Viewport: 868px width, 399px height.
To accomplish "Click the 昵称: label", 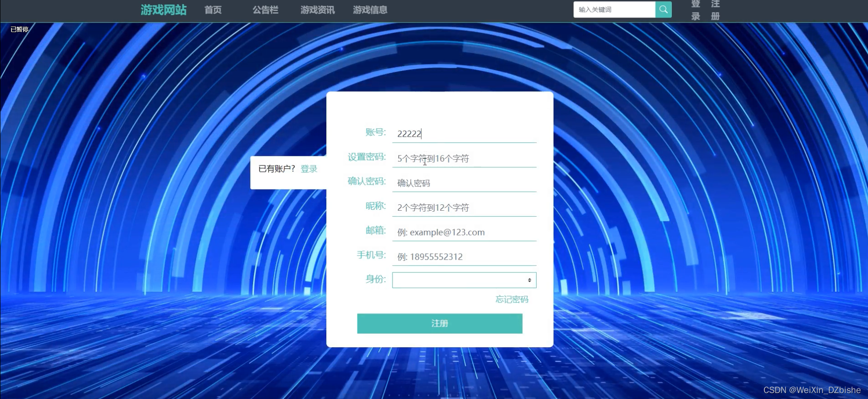I will tap(376, 206).
